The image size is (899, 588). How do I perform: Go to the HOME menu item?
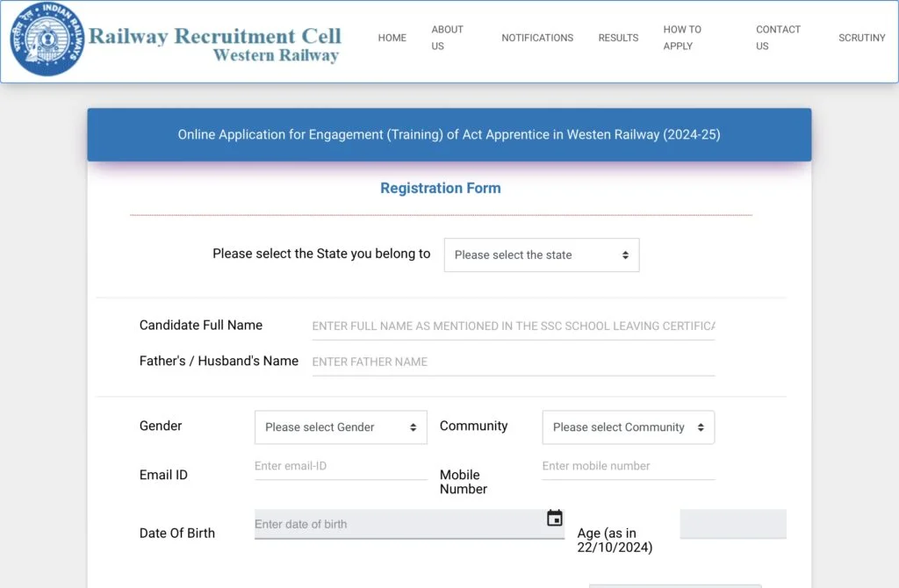tap(392, 38)
